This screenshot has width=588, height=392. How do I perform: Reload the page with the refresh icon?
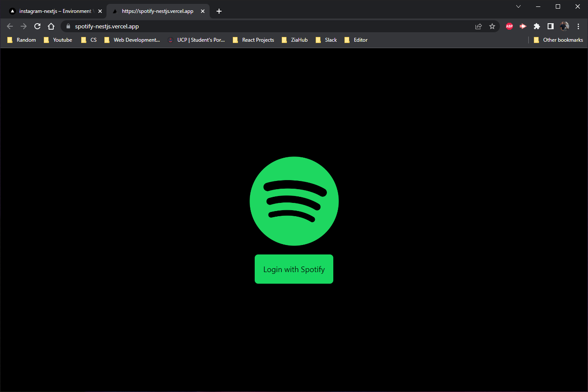[x=37, y=26]
